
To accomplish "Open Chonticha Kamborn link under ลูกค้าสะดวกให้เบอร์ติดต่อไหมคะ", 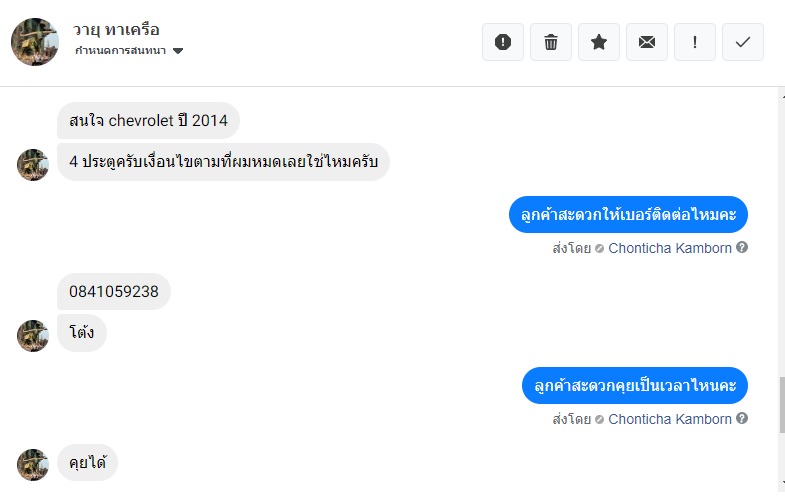I will [x=669, y=248].
